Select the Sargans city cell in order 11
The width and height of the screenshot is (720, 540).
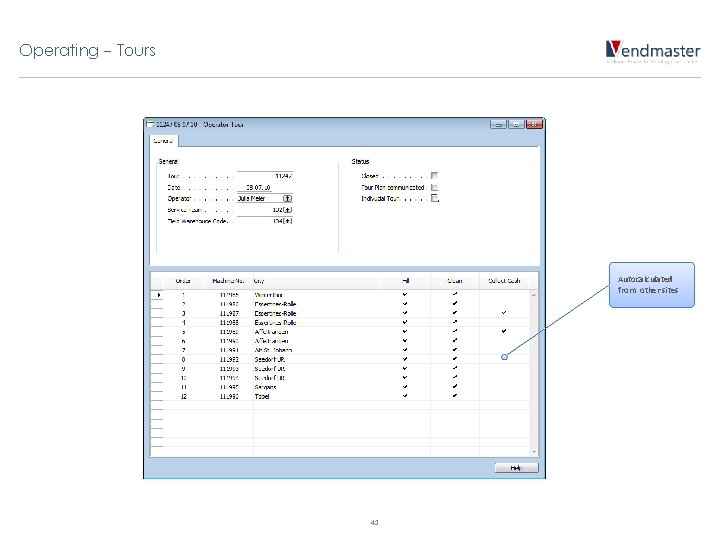pyautogui.click(x=317, y=387)
